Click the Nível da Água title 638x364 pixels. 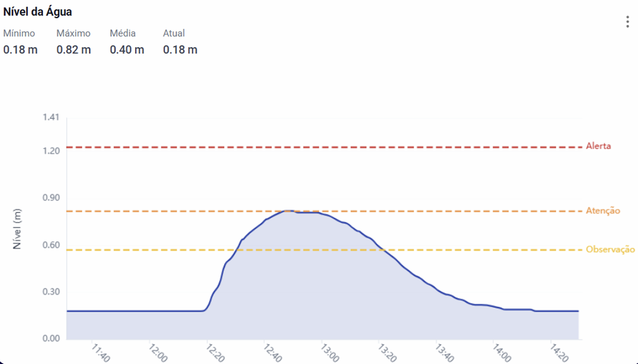[x=37, y=12]
